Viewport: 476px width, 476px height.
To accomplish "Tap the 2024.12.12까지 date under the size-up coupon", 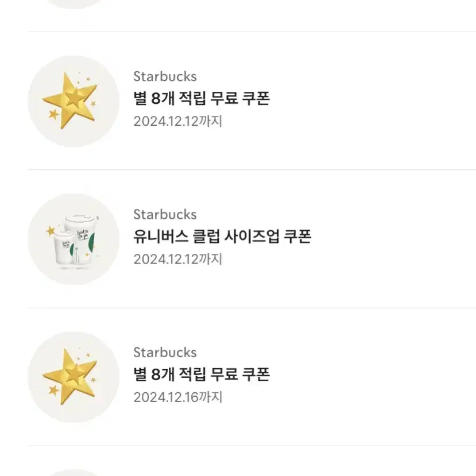I will pyautogui.click(x=178, y=260).
